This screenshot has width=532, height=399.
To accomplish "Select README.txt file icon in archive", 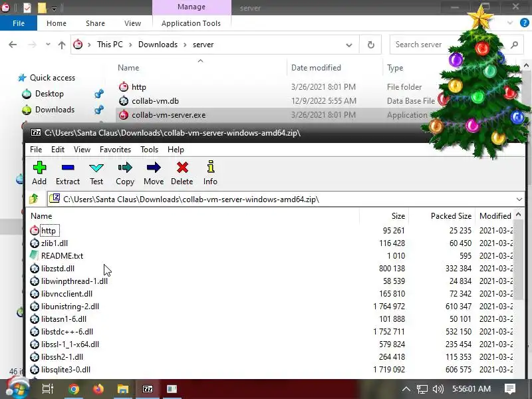I will [x=35, y=255].
